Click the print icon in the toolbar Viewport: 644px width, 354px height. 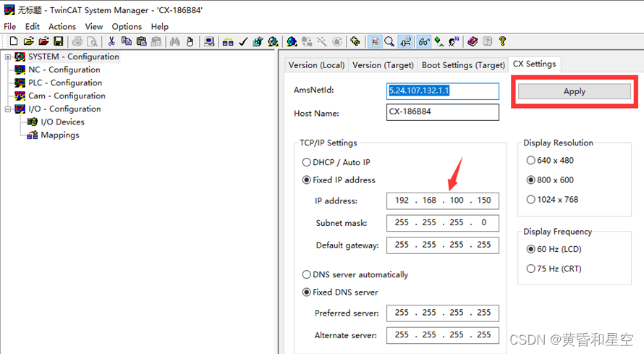77,41
